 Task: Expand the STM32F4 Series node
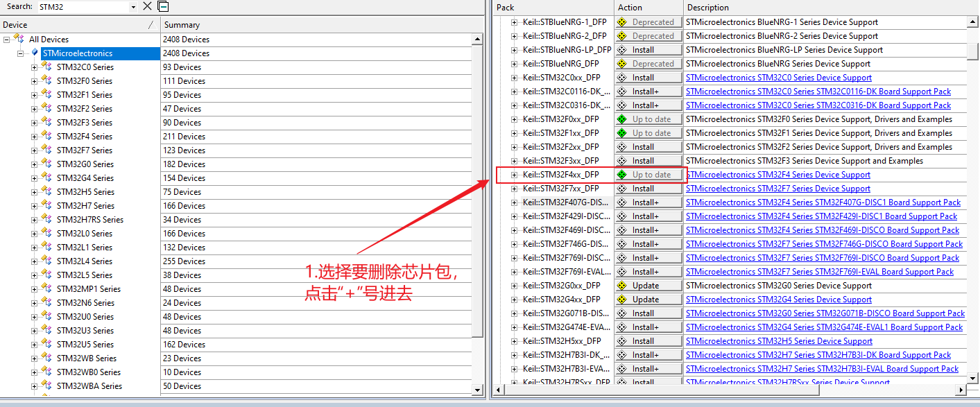pos(34,137)
